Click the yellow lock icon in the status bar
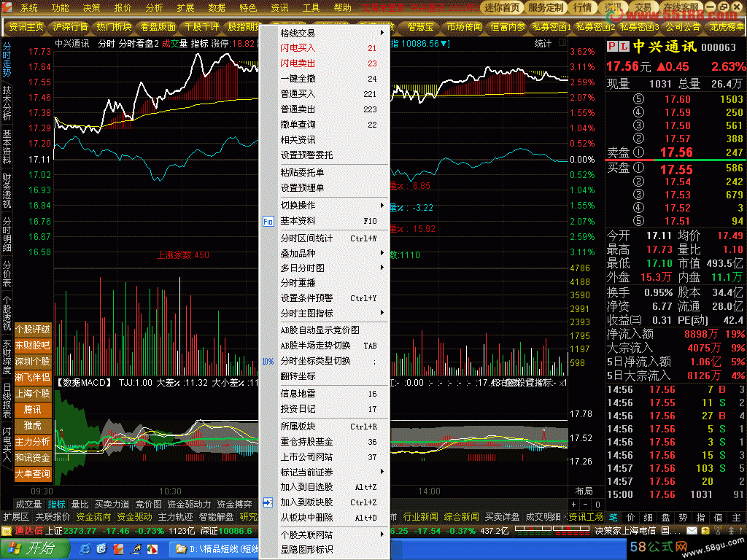Viewport: 747px width, 560px height. (705, 531)
